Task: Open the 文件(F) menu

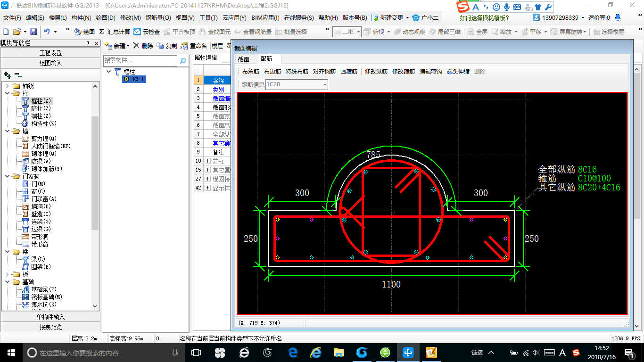Action: coord(12,18)
